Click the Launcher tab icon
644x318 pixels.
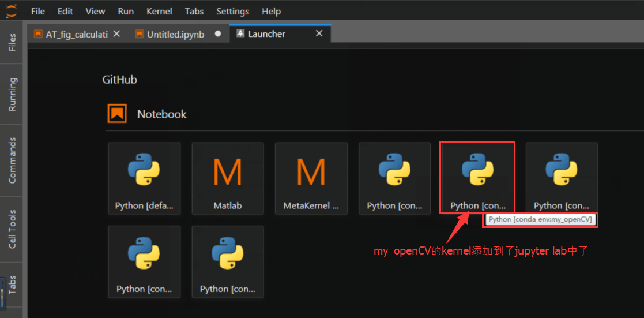[x=240, y=33]
